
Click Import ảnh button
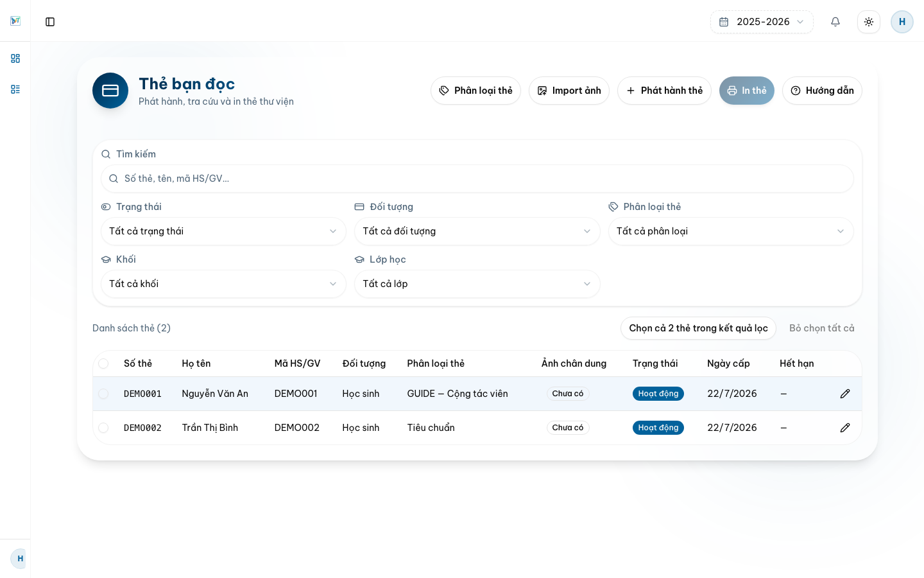(x=569, y=91)
